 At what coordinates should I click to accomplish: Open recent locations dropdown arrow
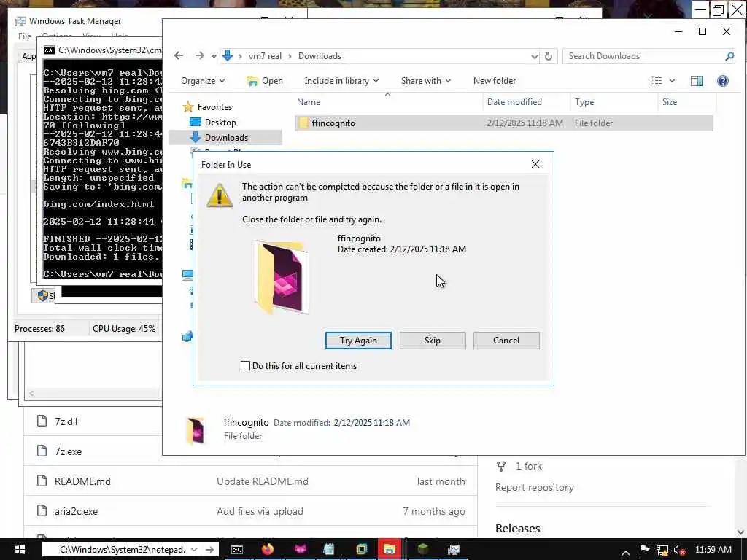tap(214, 56)
